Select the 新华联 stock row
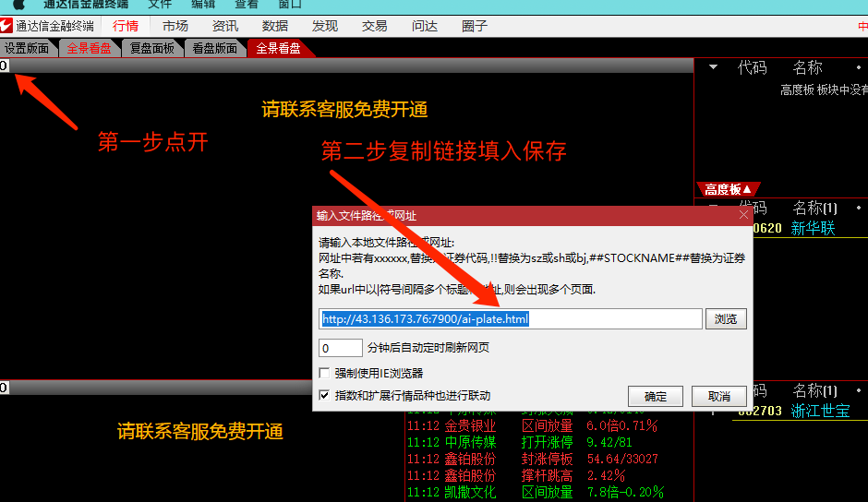868x502 pixels. (x=813, y=228)
